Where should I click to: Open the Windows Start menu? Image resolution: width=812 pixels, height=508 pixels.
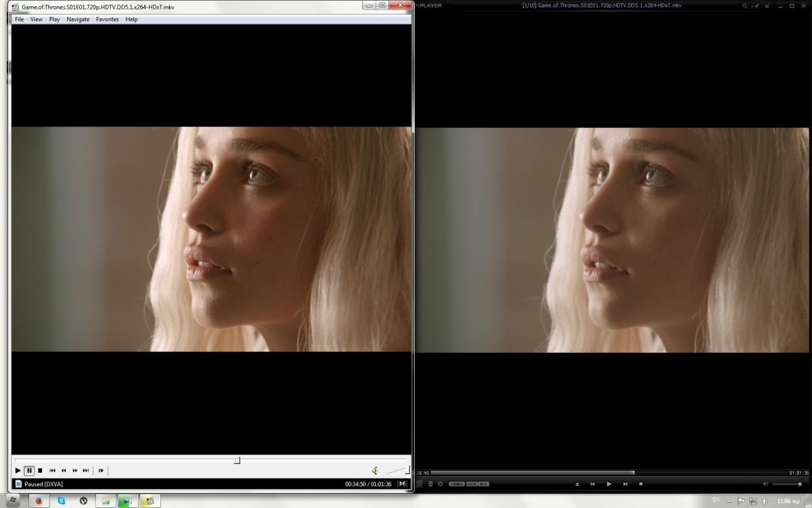click(13, 501)
